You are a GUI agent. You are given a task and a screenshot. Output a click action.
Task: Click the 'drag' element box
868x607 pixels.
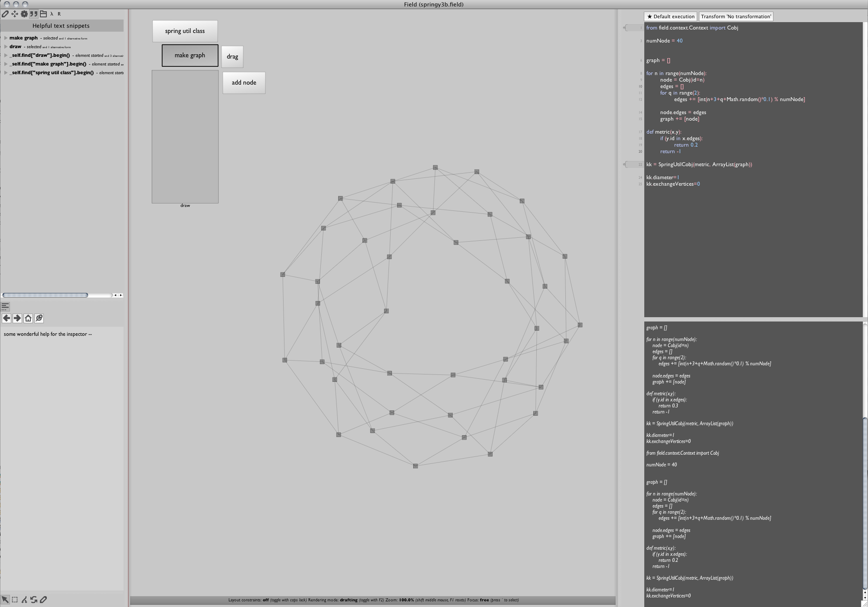tap(232, 57)
